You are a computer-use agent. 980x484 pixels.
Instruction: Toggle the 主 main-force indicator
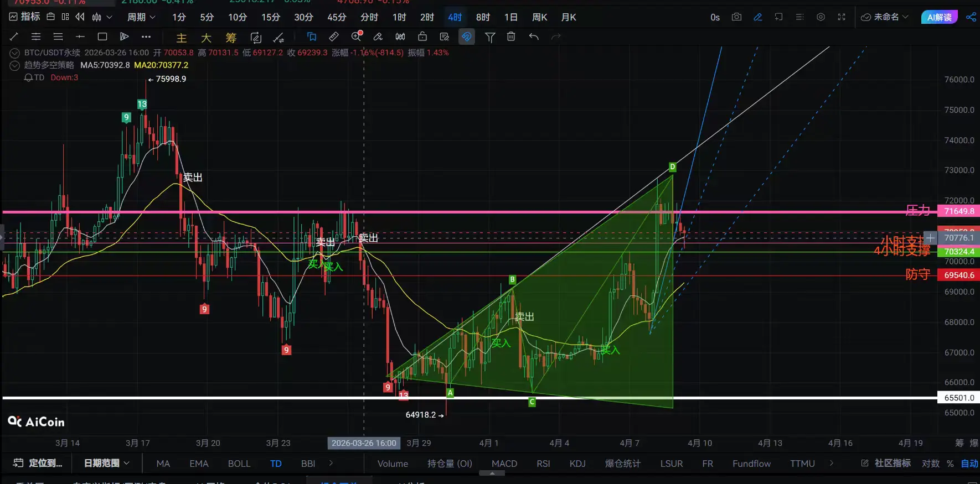point(182,38)
